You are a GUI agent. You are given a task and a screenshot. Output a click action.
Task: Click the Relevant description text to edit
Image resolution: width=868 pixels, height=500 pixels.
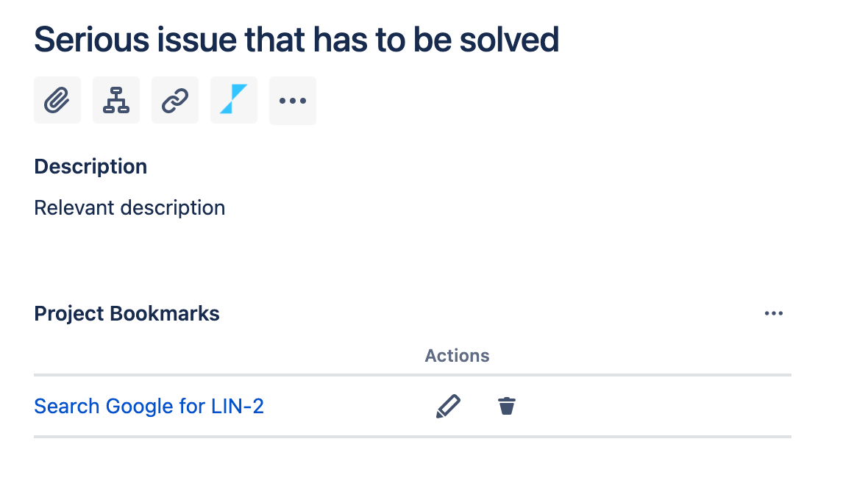click(129, 208)
